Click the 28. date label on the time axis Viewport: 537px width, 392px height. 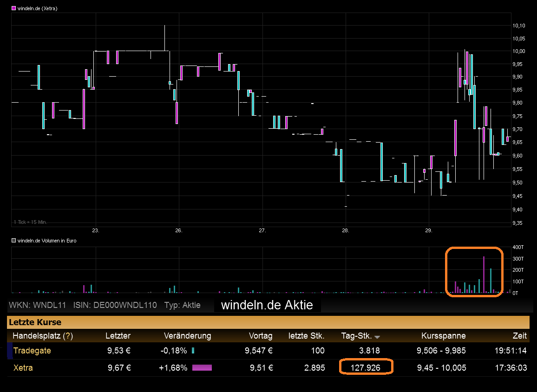point(345,230)
